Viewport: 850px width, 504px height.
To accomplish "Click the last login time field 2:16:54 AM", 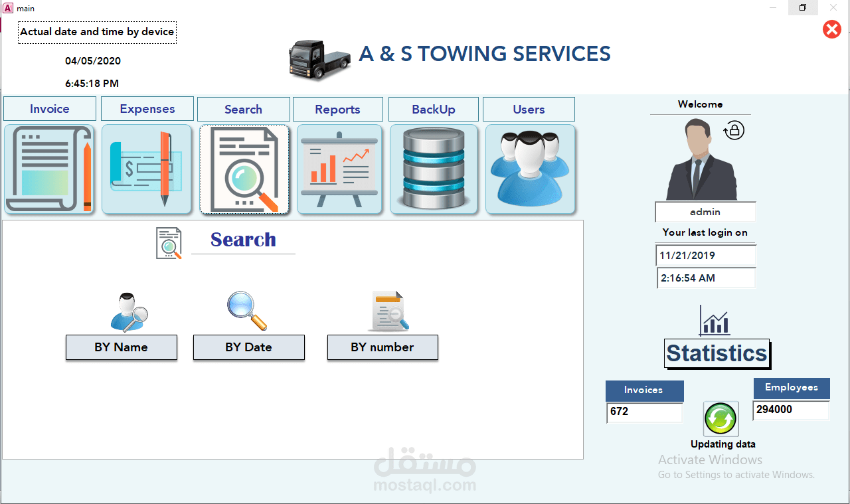I will pos(706,278).
